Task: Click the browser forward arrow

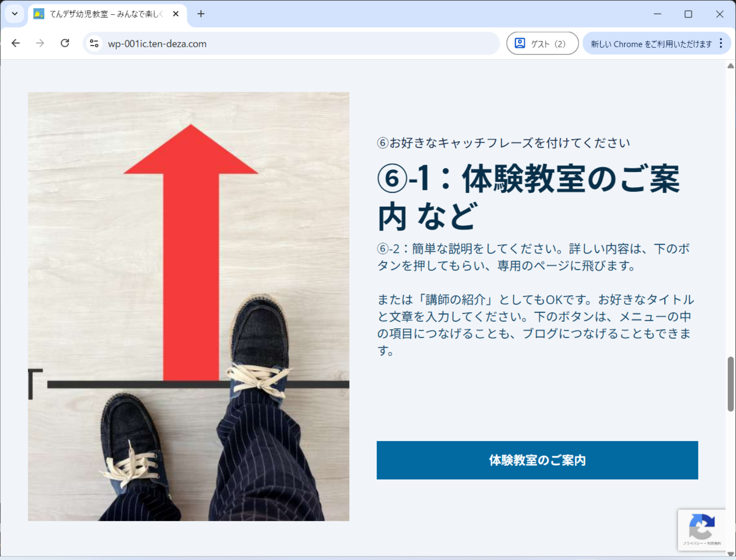Action: (40, 43)
